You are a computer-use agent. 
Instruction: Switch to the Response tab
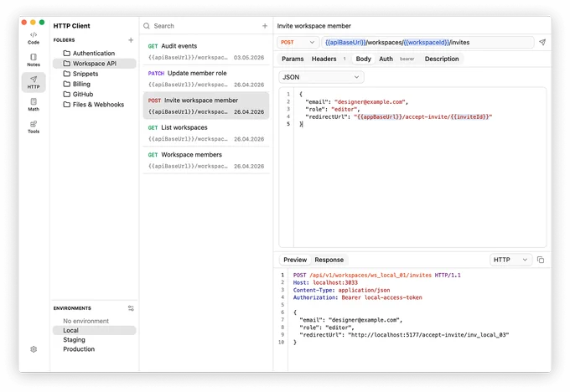coord(329,260)
